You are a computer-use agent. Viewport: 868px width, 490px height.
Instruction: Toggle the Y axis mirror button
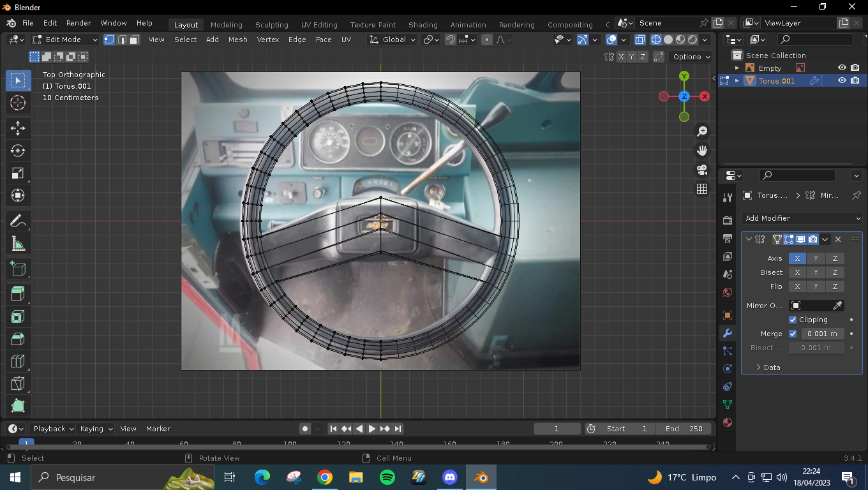point(816,258)
